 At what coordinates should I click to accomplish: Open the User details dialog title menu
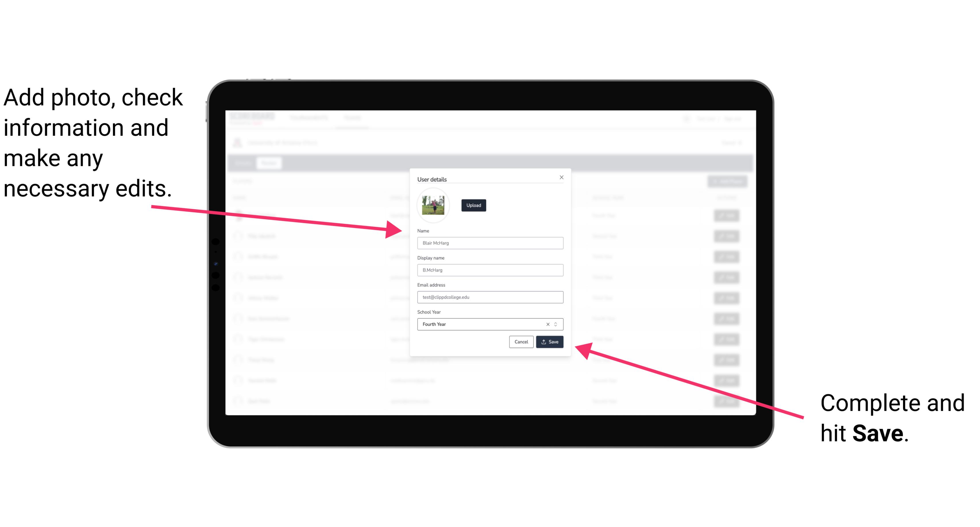point(433,179)
